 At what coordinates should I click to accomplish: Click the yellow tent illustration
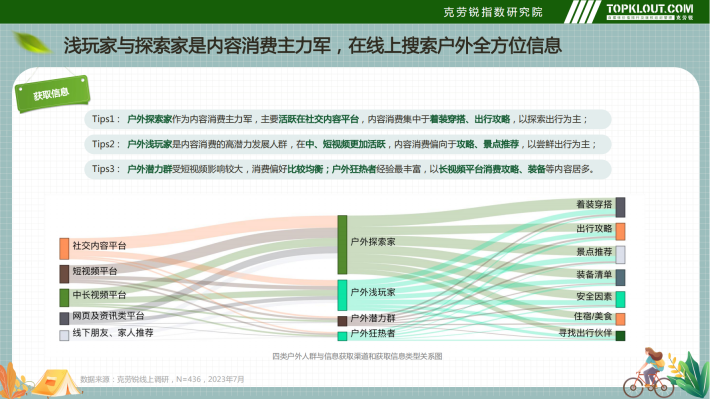(x=57, y=383)
